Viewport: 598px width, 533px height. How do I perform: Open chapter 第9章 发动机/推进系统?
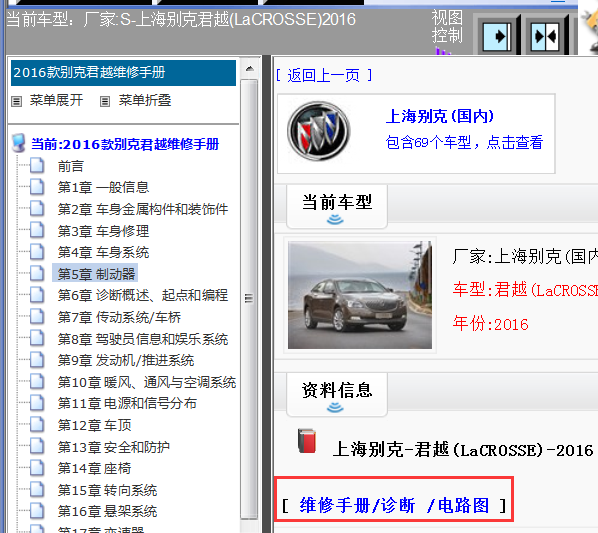point(126,360)
